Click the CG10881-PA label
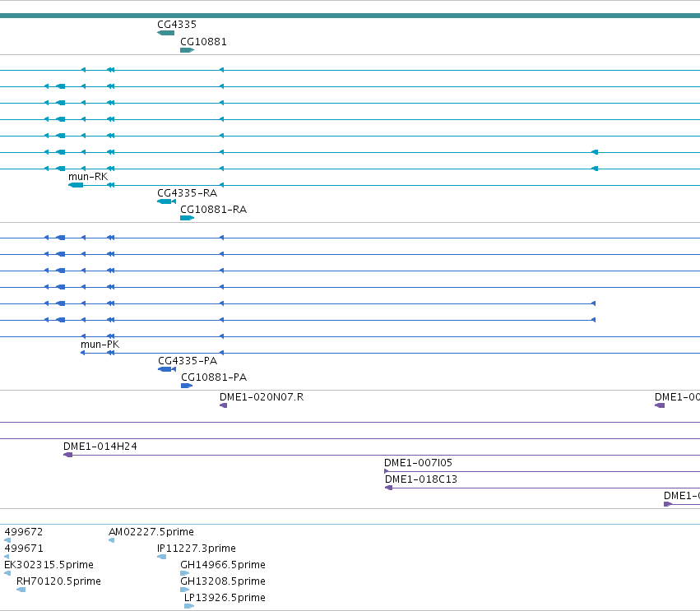The image size is (700, 611). [x=214, y=377]
